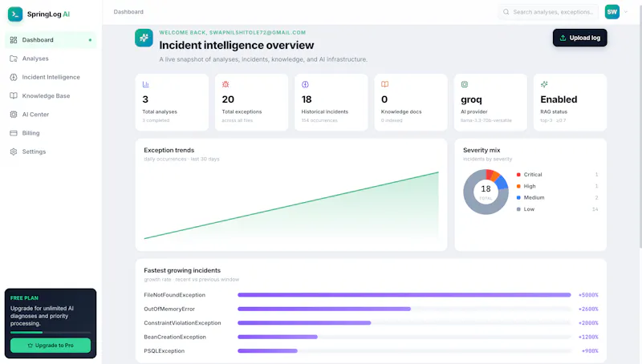This screenshot has width=642, height=364.
Task: Click the Dashboard grid icon in sidebar
Action: click(14, 40)
